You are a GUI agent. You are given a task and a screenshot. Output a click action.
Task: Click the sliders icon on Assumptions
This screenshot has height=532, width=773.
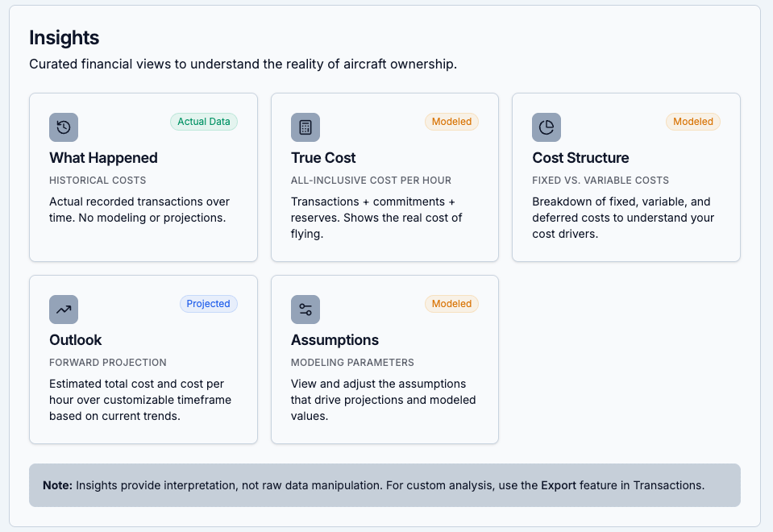[305, 310]
